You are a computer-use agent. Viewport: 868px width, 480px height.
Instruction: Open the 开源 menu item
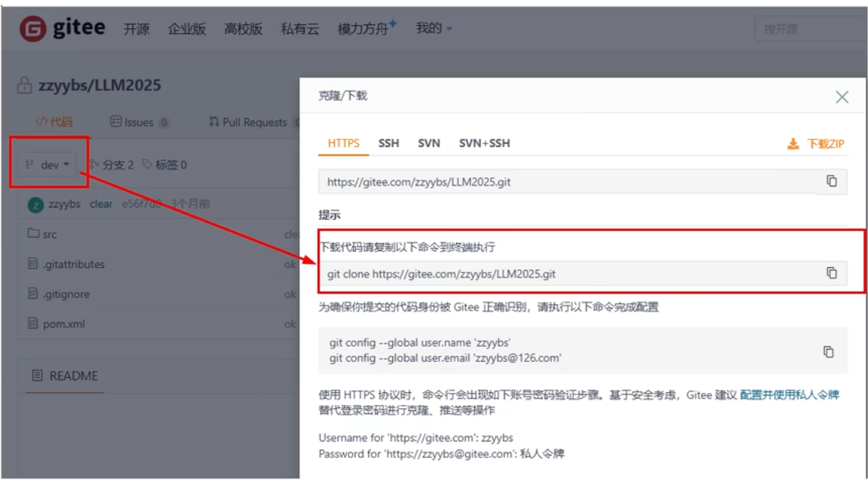136,29
